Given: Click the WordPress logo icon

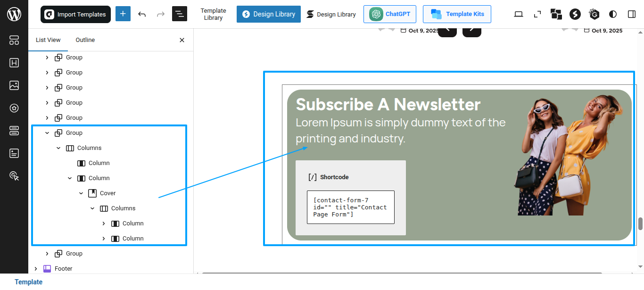Looking at the screenshot, I should tap(14, 14).
